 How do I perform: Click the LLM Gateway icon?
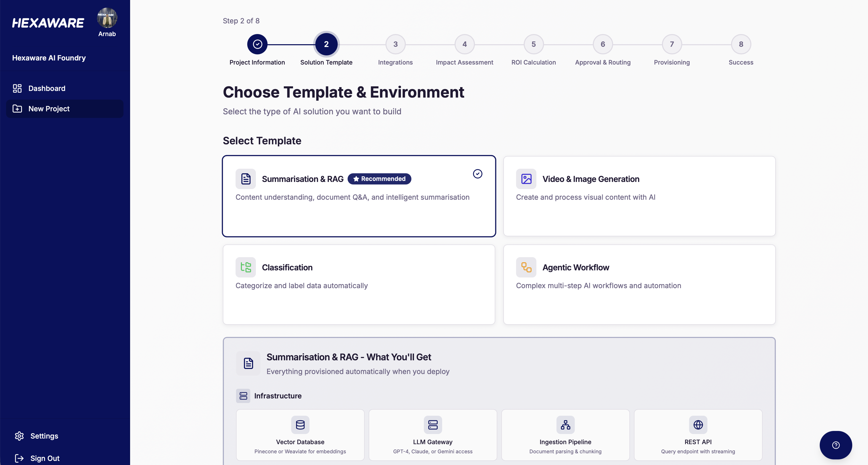tap(432, 425)
